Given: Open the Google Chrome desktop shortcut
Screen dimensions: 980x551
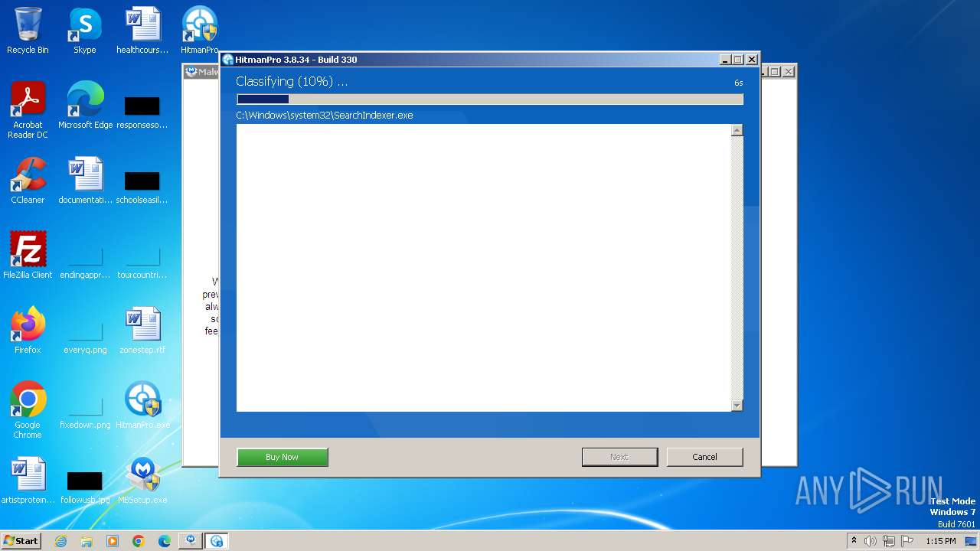Looking at the screenshot, I should point(28,410).
